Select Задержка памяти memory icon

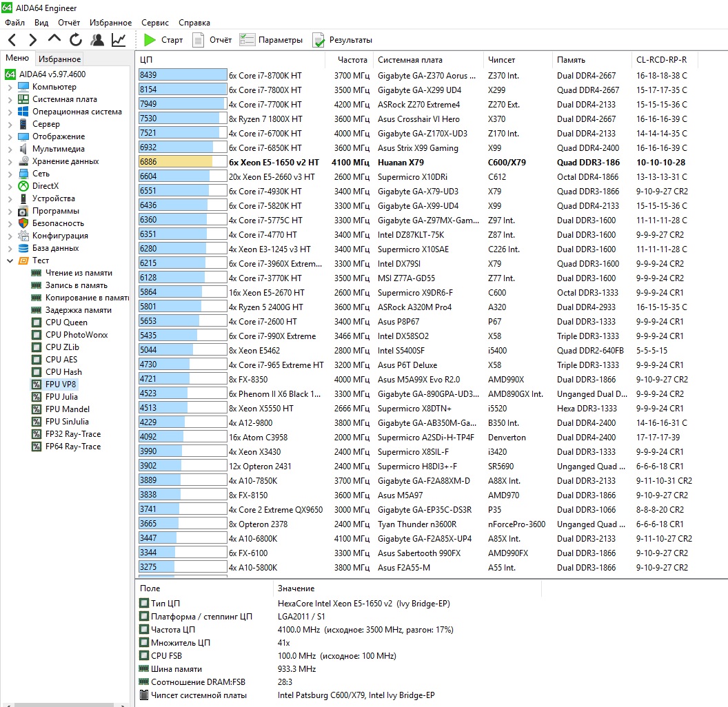(37, 310)
